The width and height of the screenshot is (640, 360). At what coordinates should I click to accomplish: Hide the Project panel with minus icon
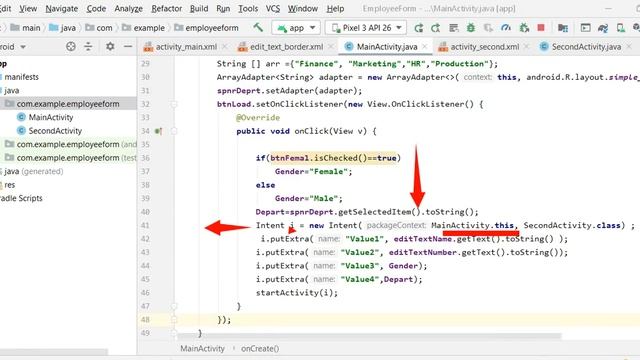(128, 47)
